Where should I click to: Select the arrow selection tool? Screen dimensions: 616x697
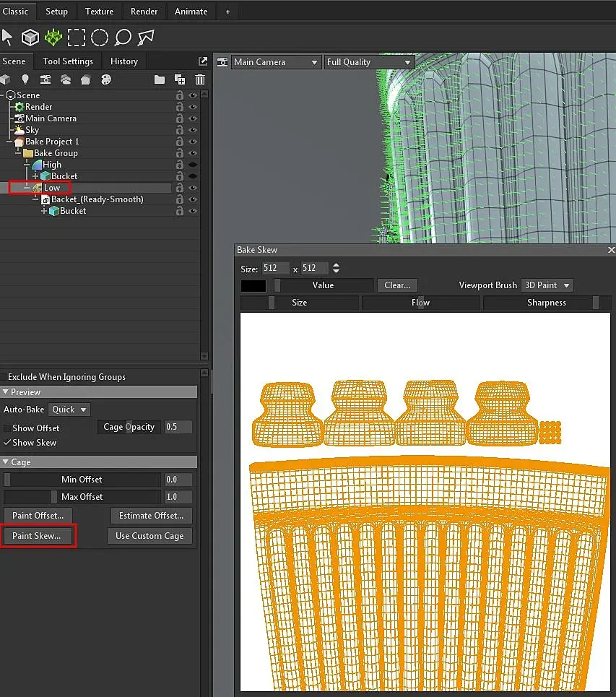pos(8,37)
